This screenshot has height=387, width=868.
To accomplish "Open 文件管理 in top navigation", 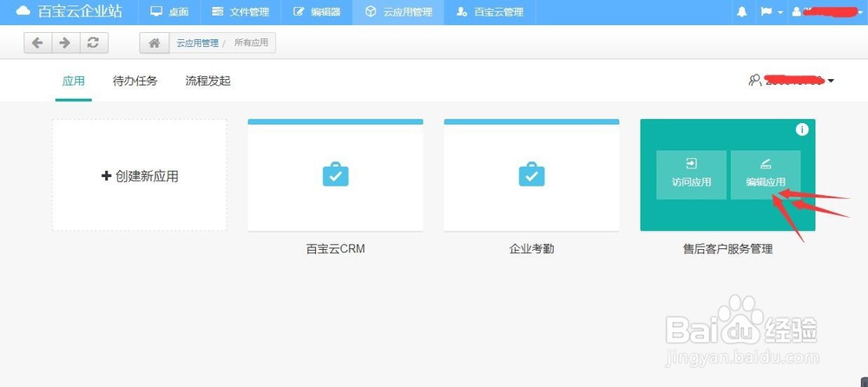I will click(x=240, y=12).
